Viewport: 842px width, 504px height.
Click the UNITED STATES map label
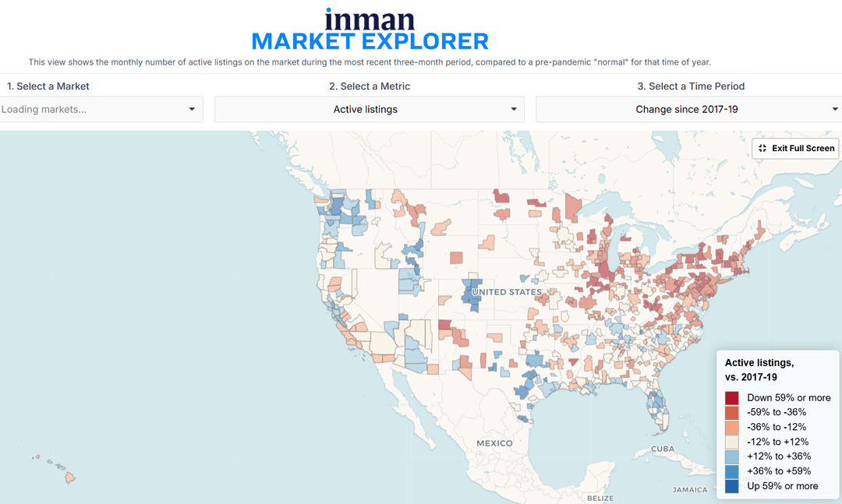point(507,292)
